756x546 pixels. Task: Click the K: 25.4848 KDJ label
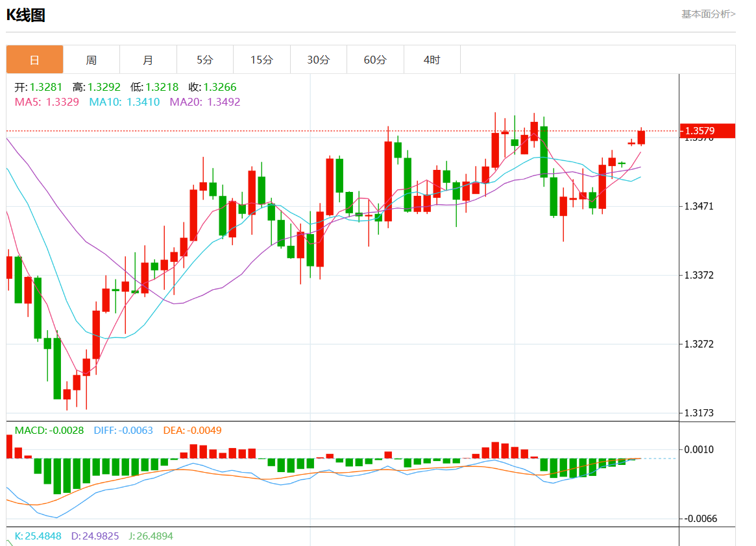pyautogui.click(x=38, y=536)
